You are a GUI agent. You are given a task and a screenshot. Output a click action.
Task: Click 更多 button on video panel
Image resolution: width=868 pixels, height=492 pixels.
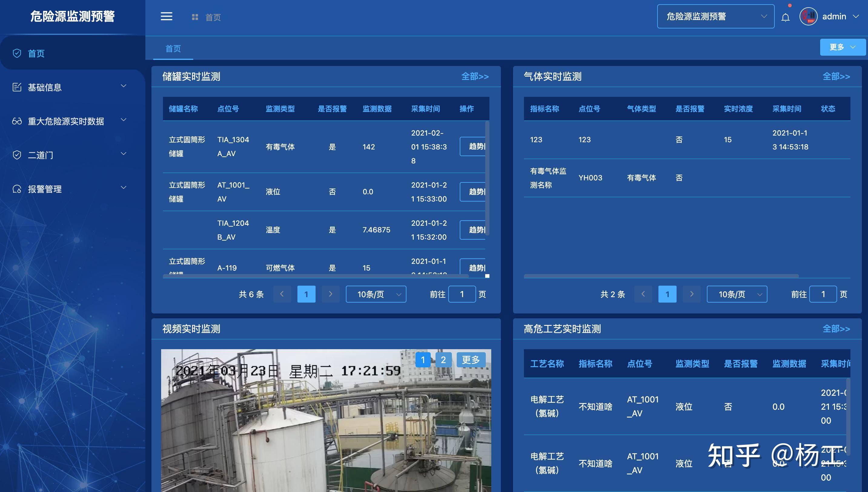click(471, 360)
